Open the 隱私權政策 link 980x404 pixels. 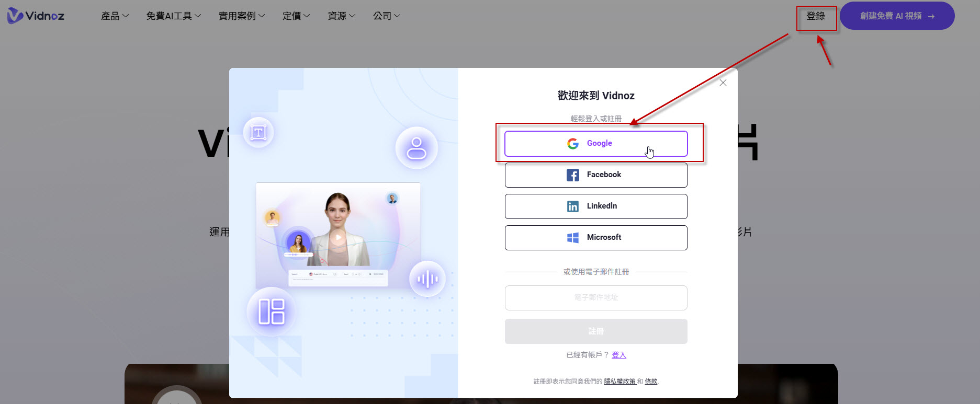[x=620, y=382]
